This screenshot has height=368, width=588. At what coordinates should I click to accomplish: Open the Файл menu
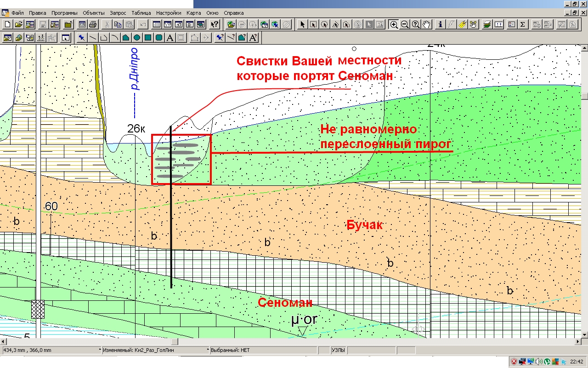pos(18,13)
